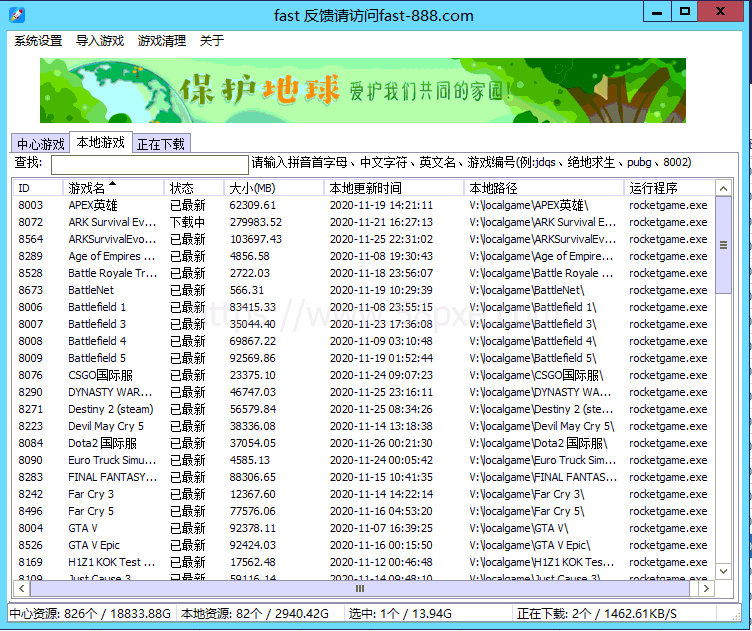Open the 关于 menu
The width and height of the screenshot is (752, 631).
212,41
